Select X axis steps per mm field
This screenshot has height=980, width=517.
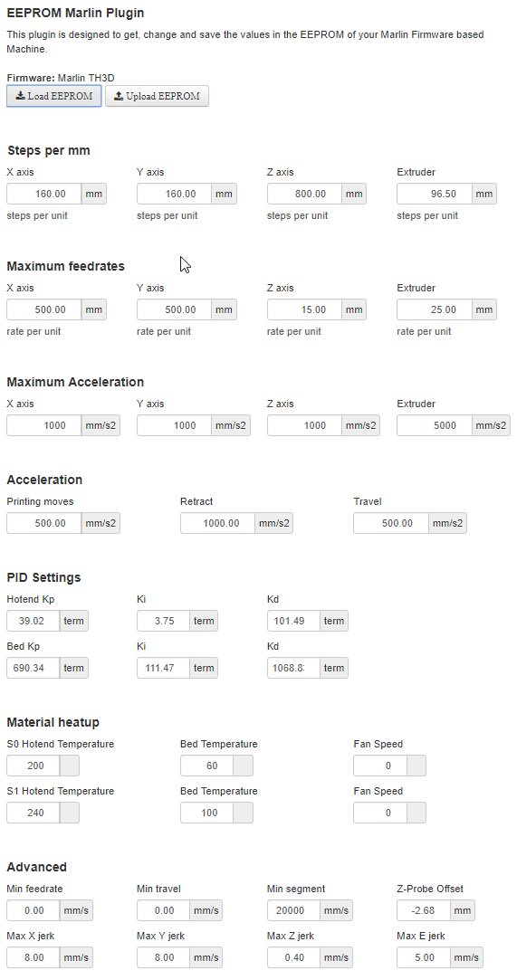(44, 194)
